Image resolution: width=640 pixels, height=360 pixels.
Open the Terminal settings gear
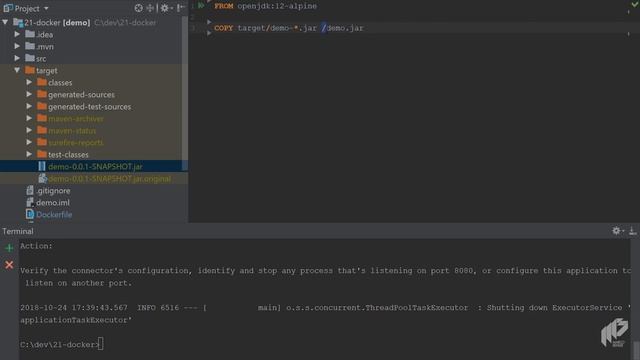point(616,231)
